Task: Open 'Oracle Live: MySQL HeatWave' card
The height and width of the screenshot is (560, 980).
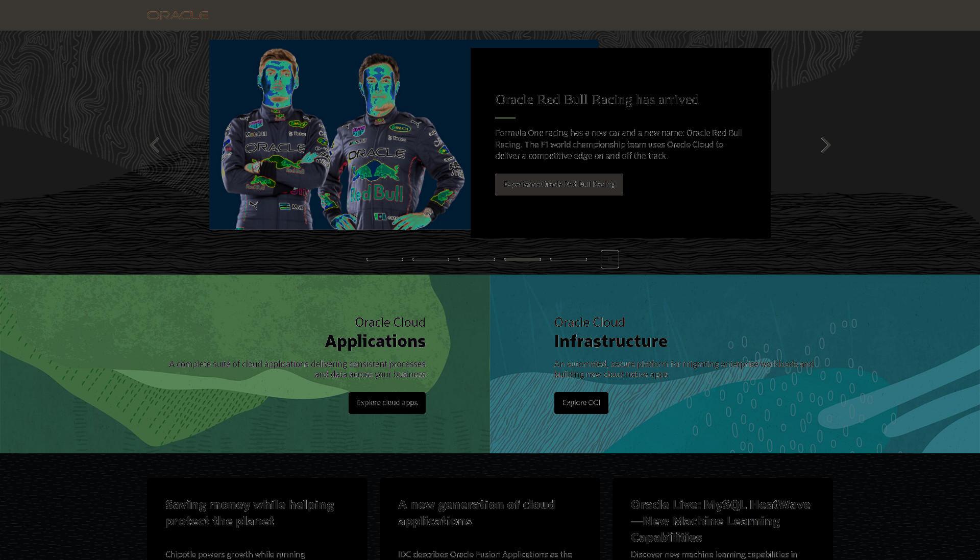Action: point(723,519)
